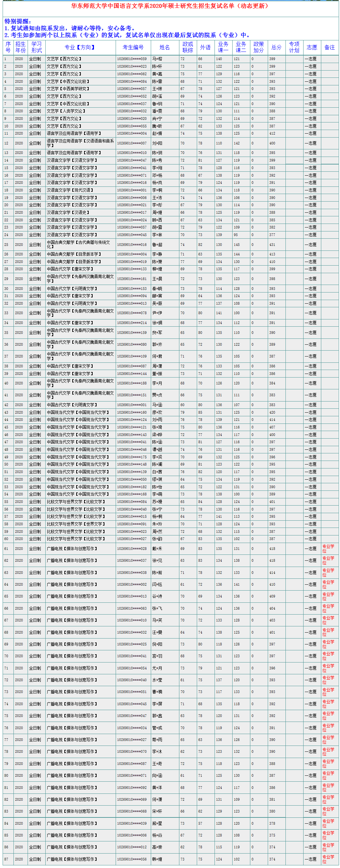Click the red 专业学位 remark in row 61
The height and width of the screenshot is (868, 340).
328,549
